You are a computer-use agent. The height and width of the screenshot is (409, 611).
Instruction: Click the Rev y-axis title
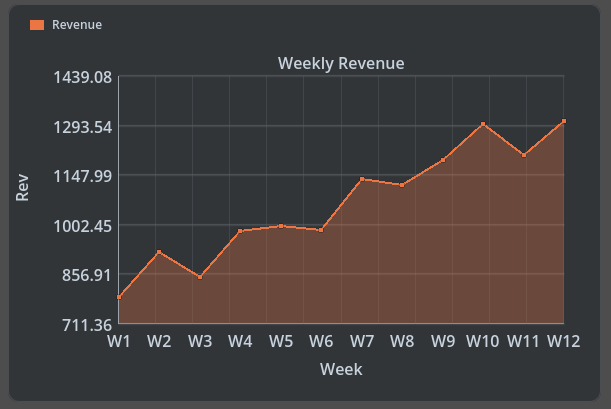[22, 187]
